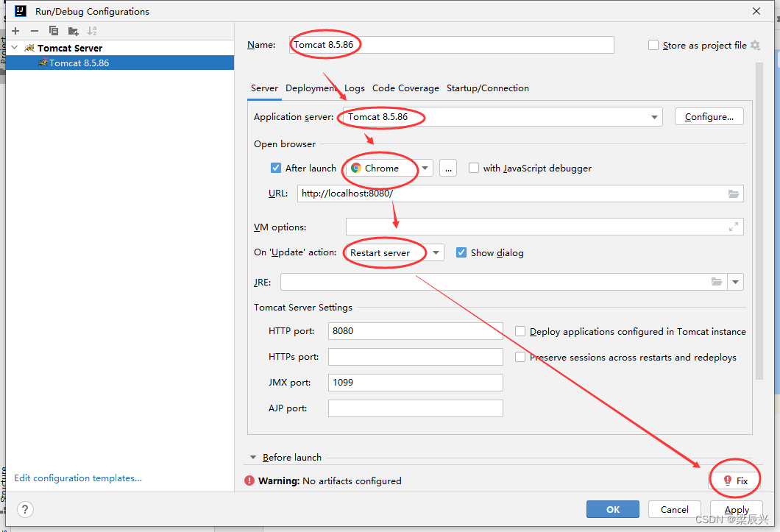Select Tomcat 8.5.86 in configuration tree
Viewport: 780px width, 532px height.
[x=119, y=63]
